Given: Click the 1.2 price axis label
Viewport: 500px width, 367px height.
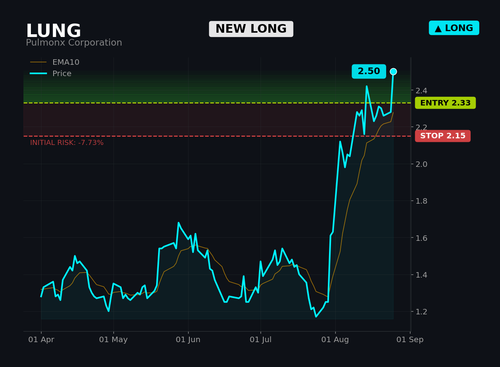Looking at the screenshot, I should [x=421, y=312].
